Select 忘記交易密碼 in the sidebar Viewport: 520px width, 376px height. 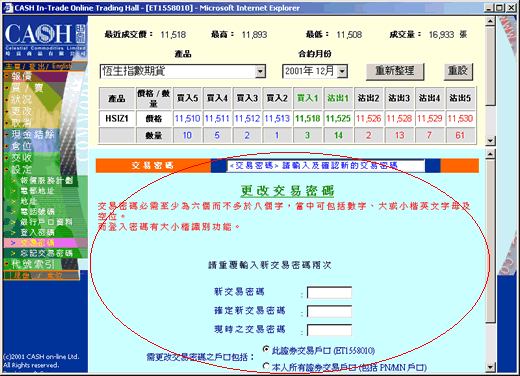pos(46,253)
